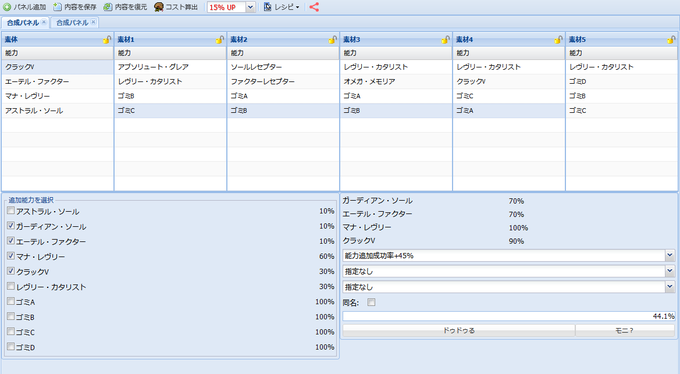Open the second 指定なし dropdown
This screenshot has height=374, width=680.
[670, 287]
